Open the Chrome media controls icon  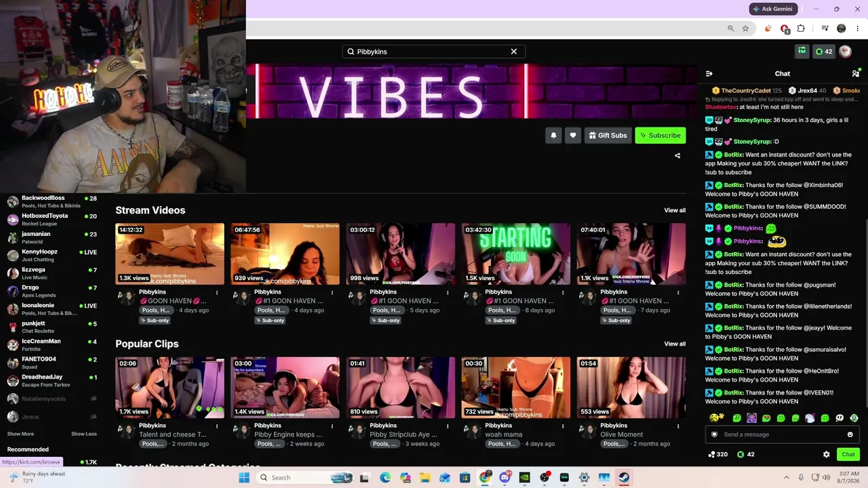[825, 28]
